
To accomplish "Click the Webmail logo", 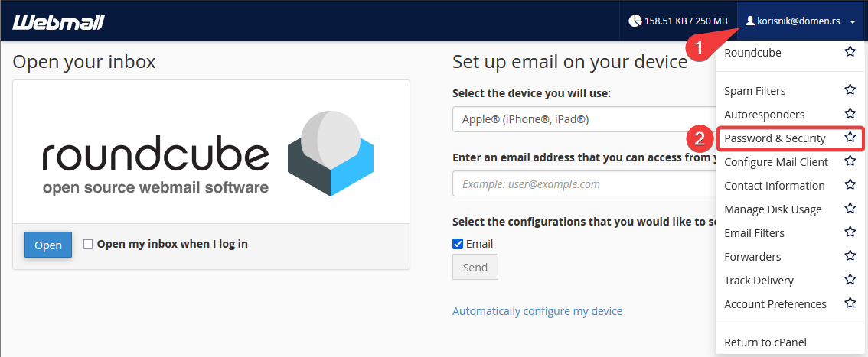I will [58, 21].
